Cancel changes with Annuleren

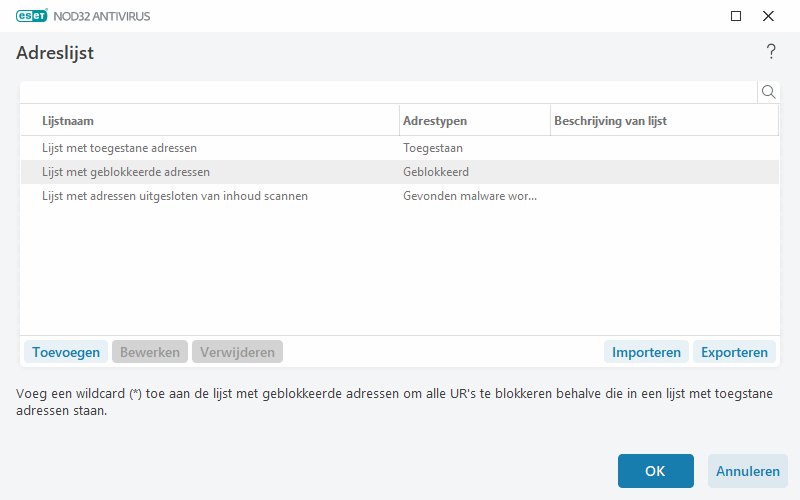coord(748,471)
